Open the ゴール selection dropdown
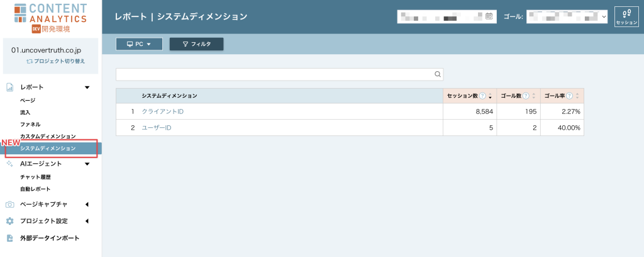 click(x=567, y=16)
